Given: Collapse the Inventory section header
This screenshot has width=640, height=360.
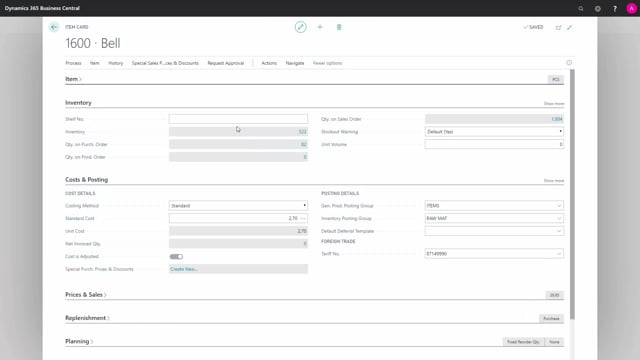Looking at the screenshot, I should 78,102.
